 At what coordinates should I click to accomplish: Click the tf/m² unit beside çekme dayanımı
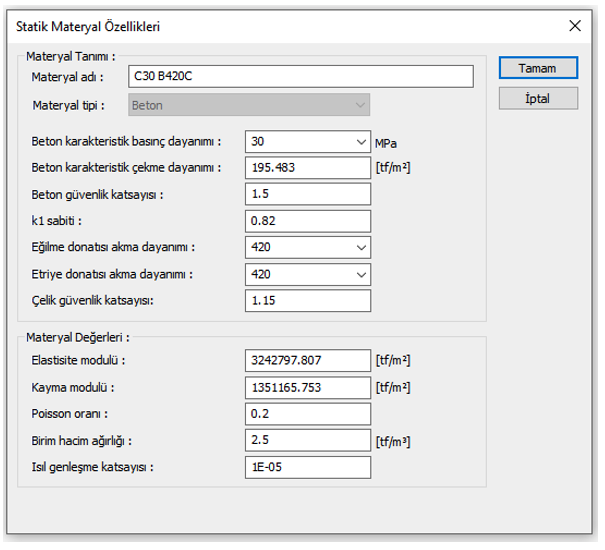(x=393, y=168)
